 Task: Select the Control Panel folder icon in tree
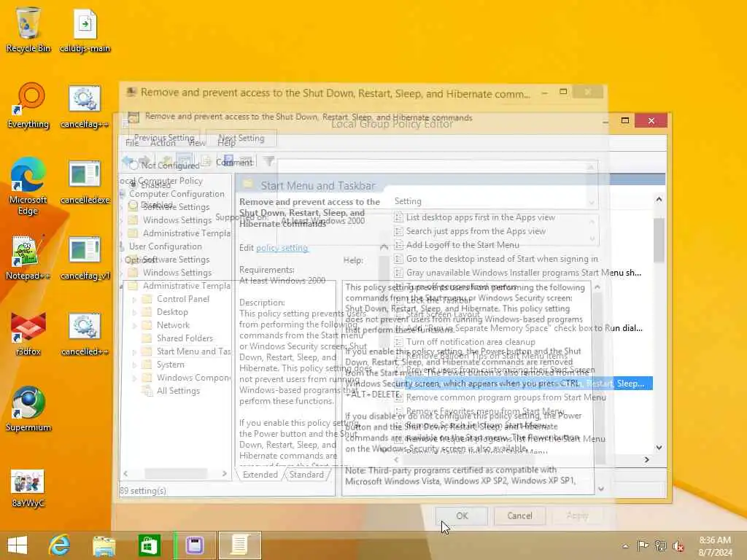point(147,299)
